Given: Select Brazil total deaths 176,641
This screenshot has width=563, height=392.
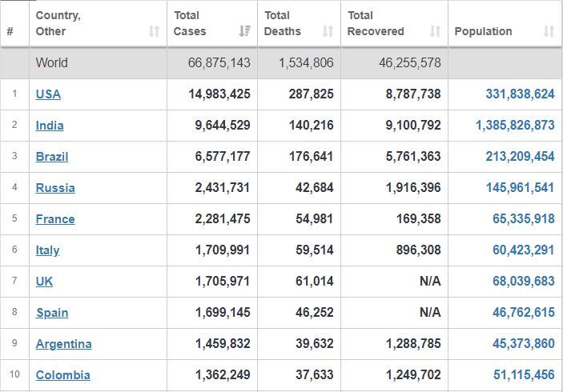Looking at the screenshot, I should click(312, 156).
